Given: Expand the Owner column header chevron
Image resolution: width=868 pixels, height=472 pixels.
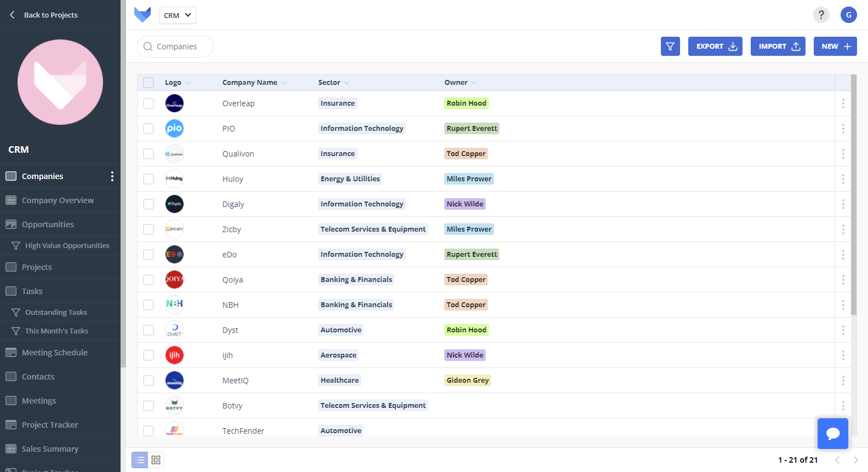Looking at the screenshot, I should pos(474,83).
